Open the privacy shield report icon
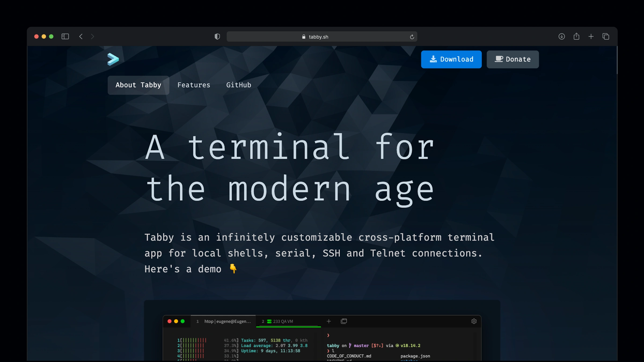This screenshot has width=644, height=362. (x=217, y=36)
